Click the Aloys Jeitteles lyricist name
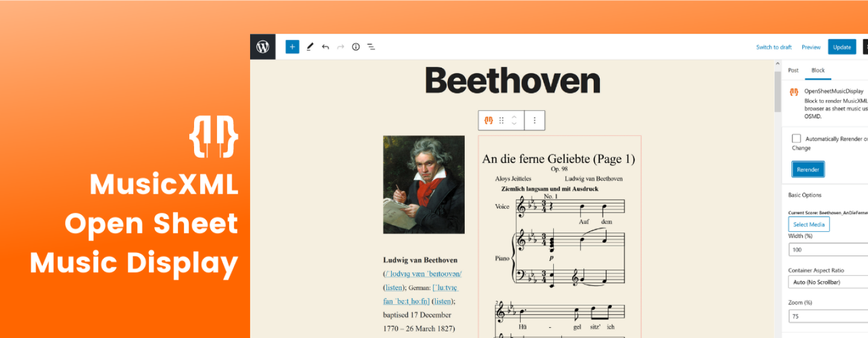 pyautogui.click(x=514, y=179)
